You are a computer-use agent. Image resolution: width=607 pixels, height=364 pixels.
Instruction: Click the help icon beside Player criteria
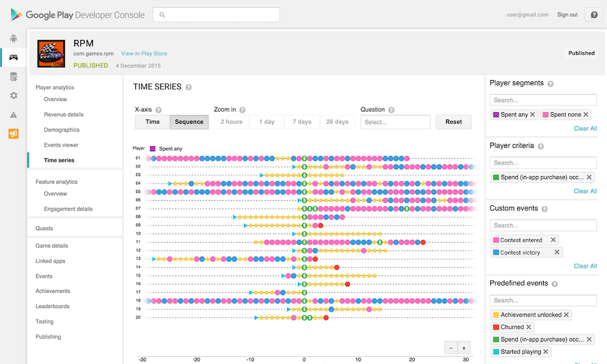click(x=541, y=146)
